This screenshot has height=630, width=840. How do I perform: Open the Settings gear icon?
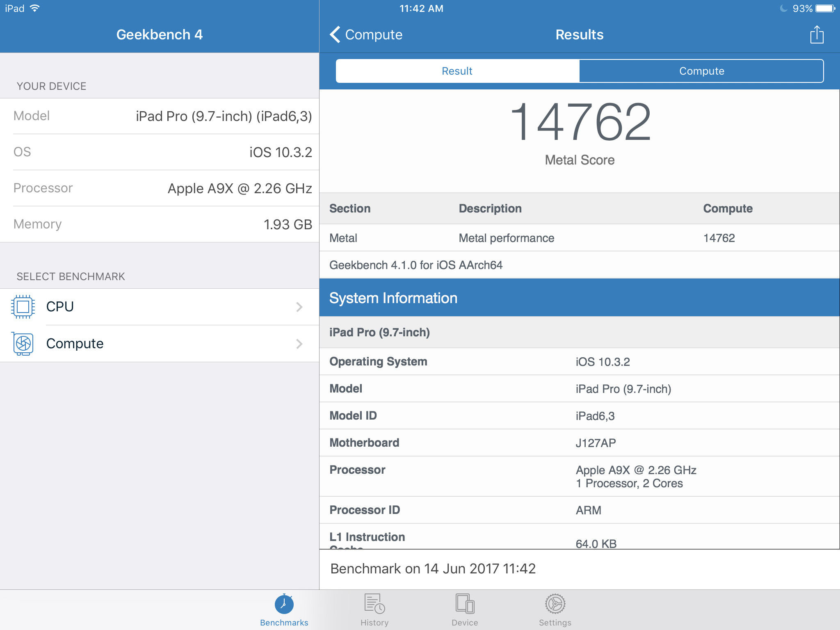coord(555,604)
